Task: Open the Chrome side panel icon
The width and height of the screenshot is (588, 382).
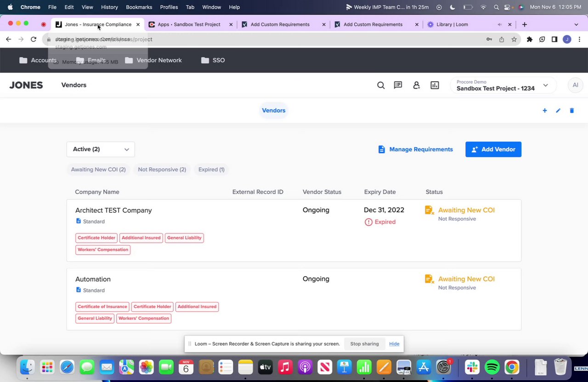Action: pyautogui.click(x=554, y=40)
